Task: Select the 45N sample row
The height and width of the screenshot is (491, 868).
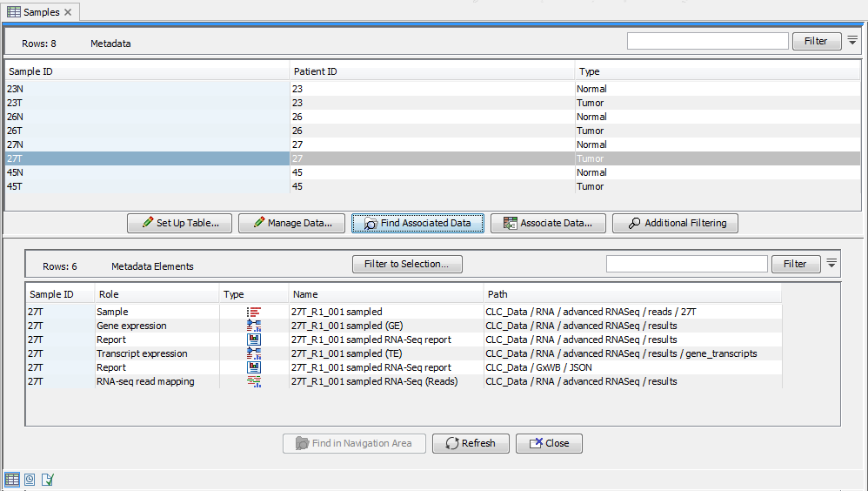Action: (x=146, y=172)
